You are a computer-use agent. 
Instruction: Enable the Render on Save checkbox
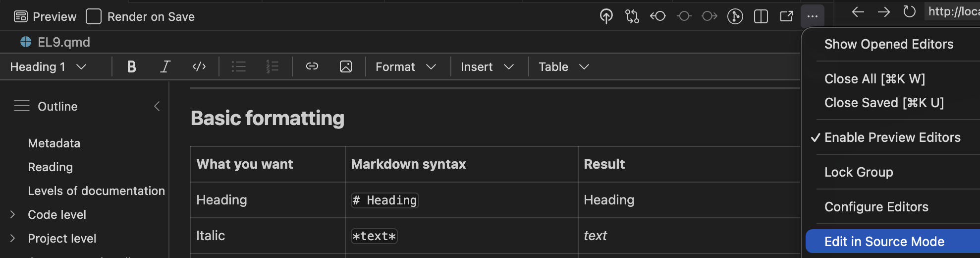(x=94, y=16)
